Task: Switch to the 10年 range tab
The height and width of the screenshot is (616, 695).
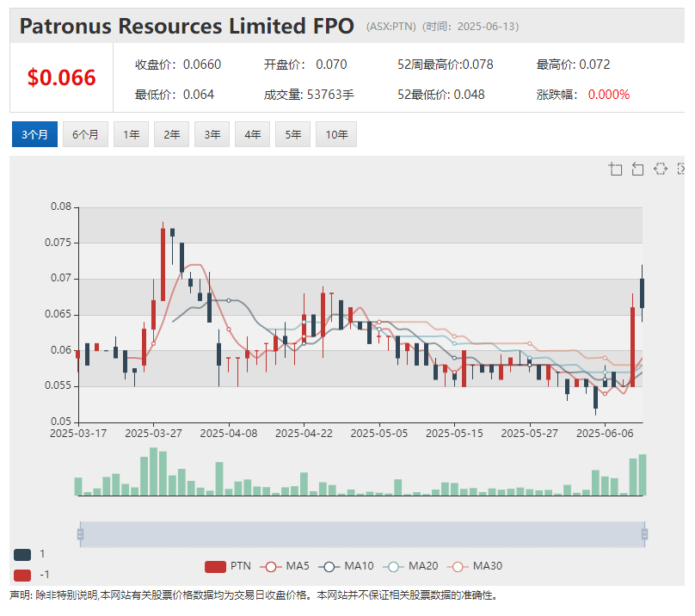Action: coord(336,134)
